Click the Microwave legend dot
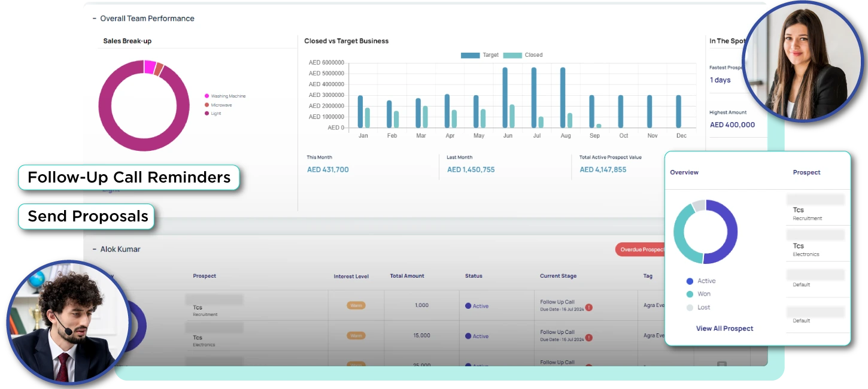Image resolution: width=868 pixels, height=389 pixels. 207,105
